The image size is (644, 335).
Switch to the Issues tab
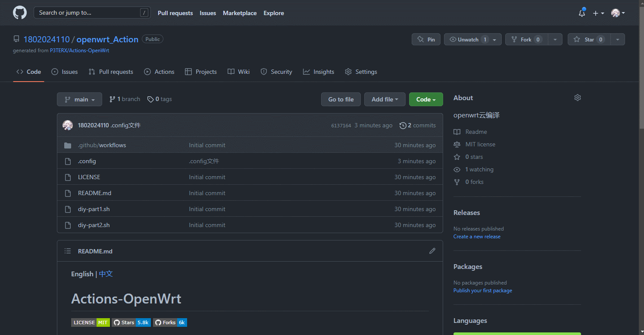click(65, 72)
